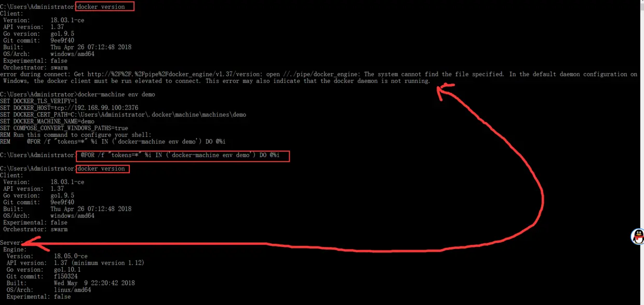Click server version '18.05.0-ce'
Image resolution: width=644 pixels, height=305 pixels.
71,256
